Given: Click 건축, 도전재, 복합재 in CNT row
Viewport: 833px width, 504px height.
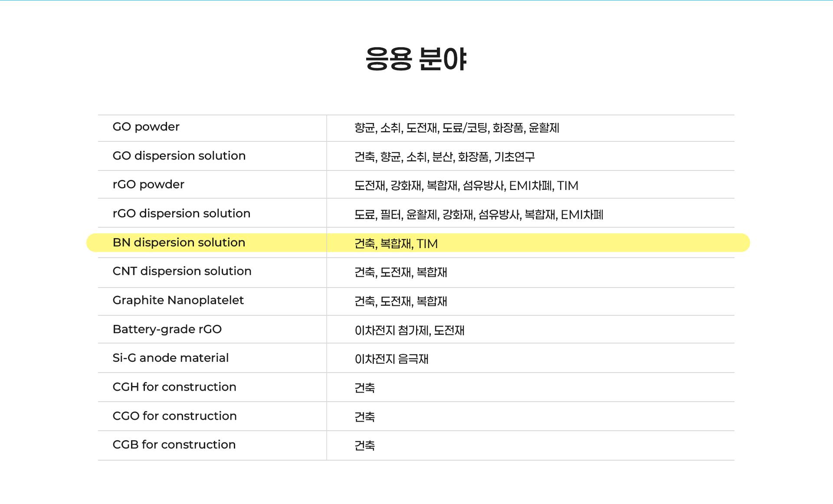Looking at the screenshot, I should 401,272.
